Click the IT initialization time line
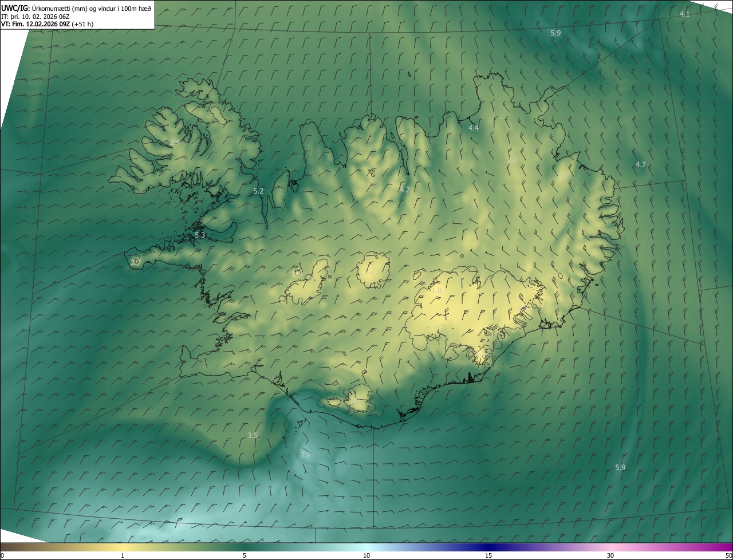Image resolution: width=733 pixels, height=560 pixels. [35, 16]
